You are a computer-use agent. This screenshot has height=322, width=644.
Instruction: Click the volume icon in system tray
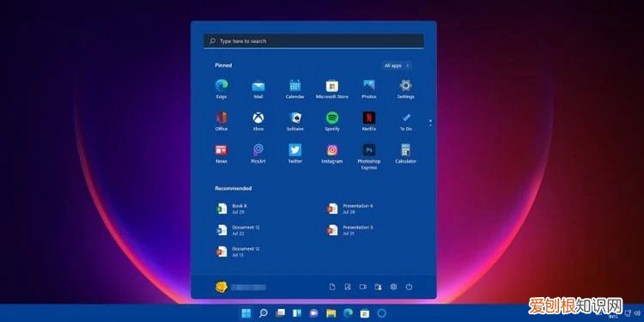637,313
